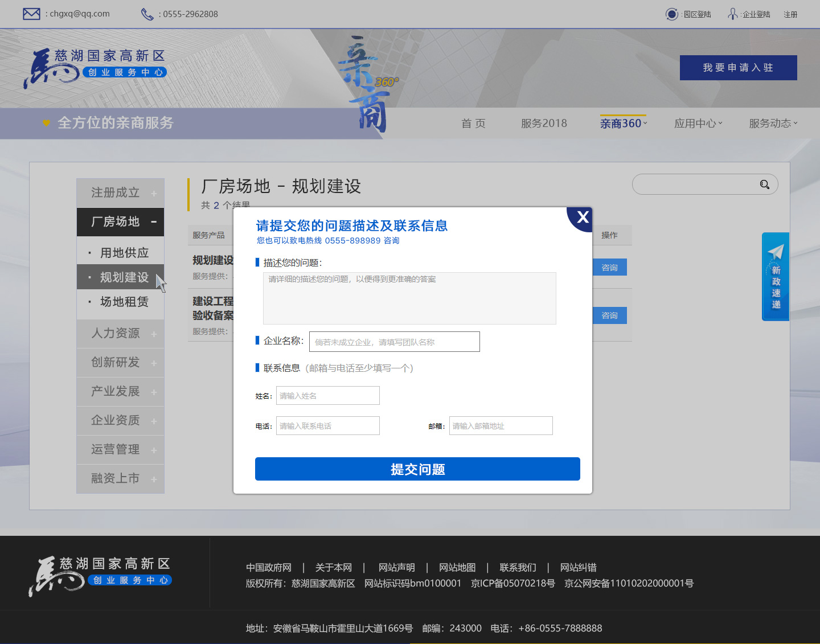Collapse the 厂房场地 sidebar section

coord(120,222)
